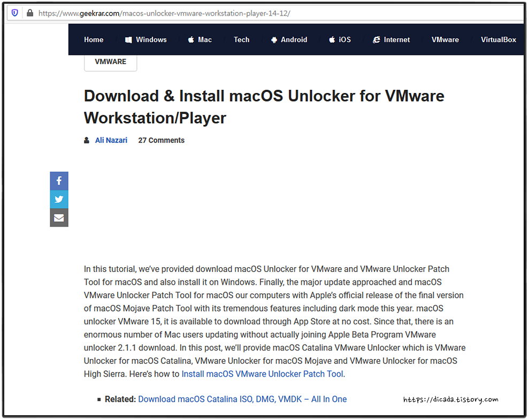Open the Internet menu item
The image size is (529, 420).
coord(392,40)
